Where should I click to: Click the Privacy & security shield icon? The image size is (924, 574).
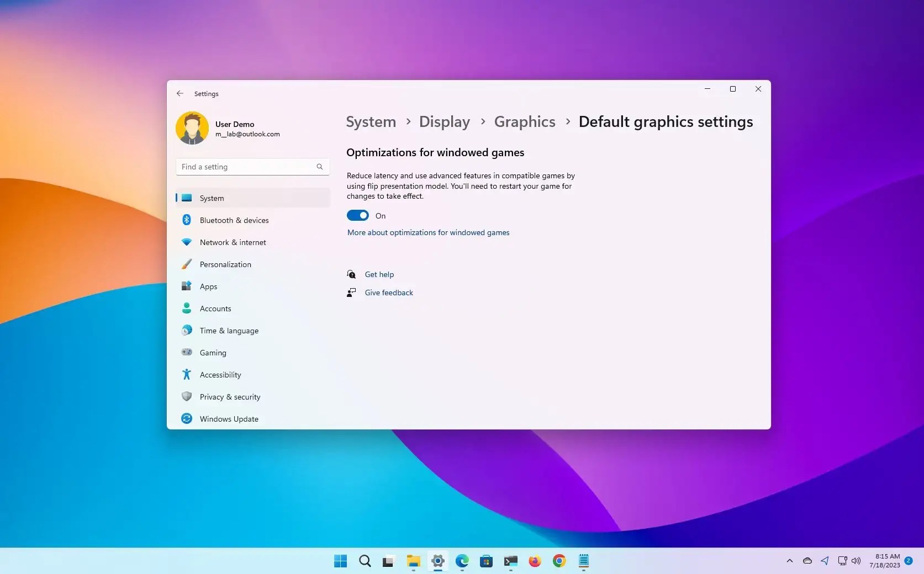[186, 396]
